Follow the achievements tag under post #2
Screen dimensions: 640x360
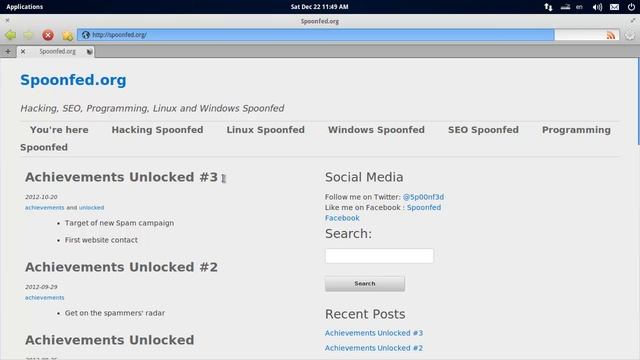tap(44, 298)
